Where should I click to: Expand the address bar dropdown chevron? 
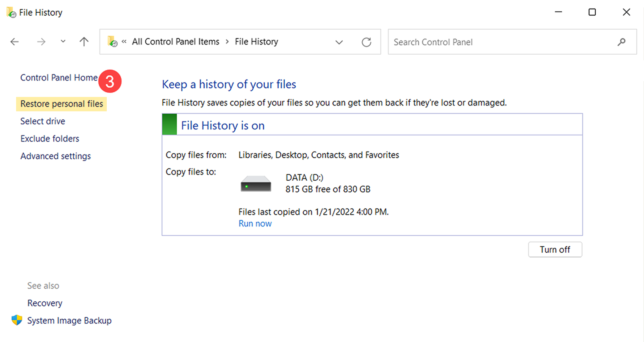pos(339,42)
